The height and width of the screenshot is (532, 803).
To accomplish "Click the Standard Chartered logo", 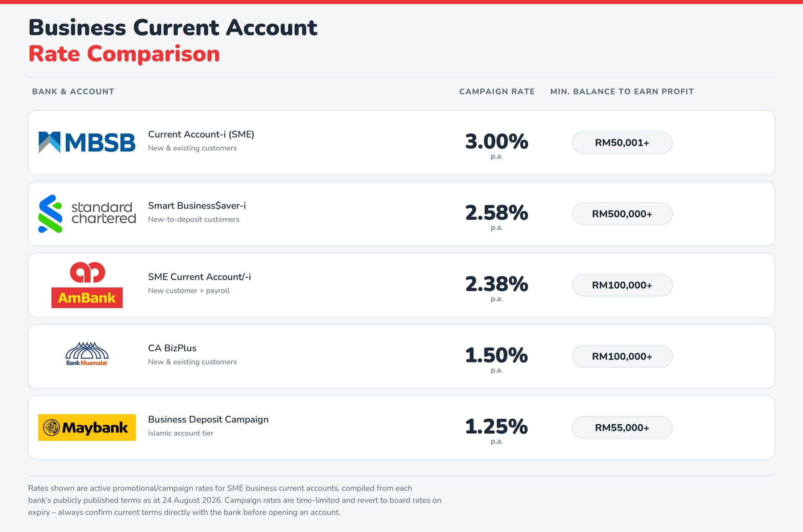I will tap(87, 214).
